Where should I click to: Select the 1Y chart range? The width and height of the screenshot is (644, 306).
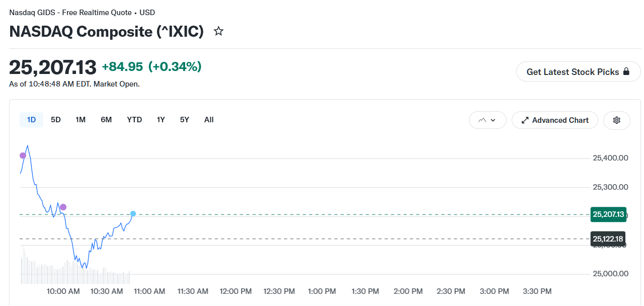click(x=160, y=120)
